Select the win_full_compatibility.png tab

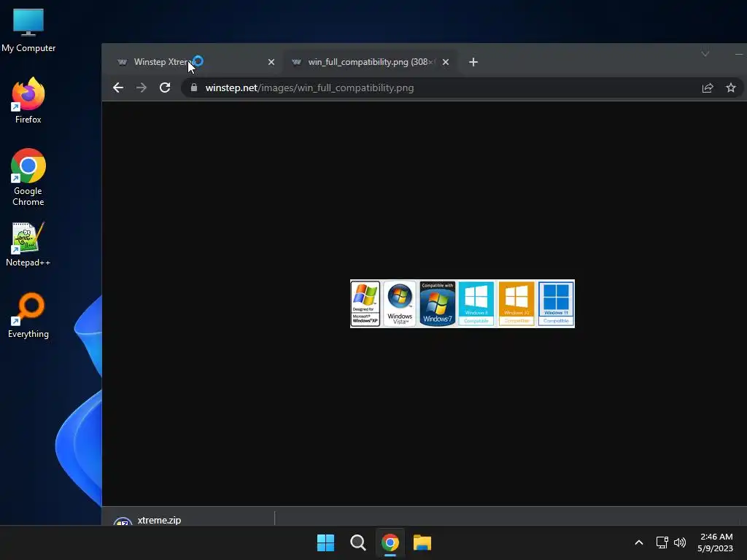(370, 62)
